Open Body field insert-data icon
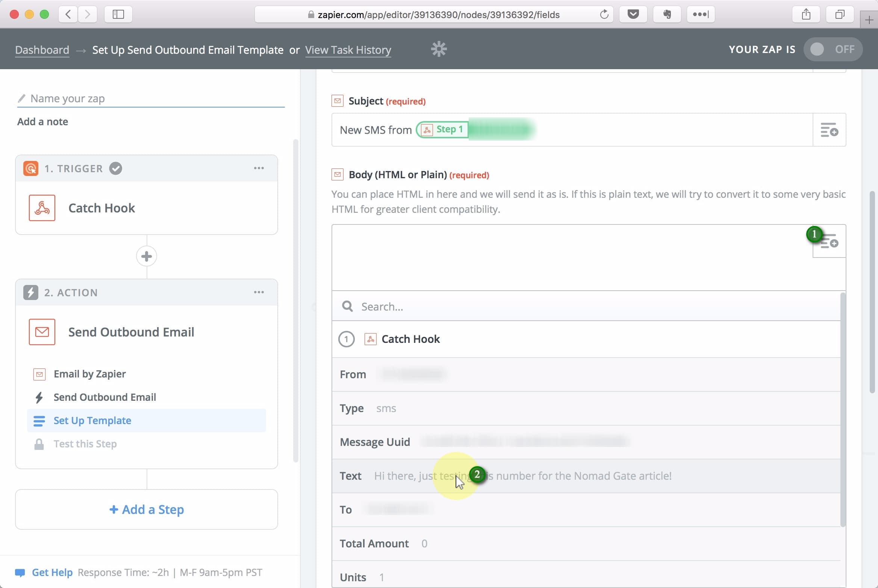This screenshot has width=878, height=588. pos(829,241)
